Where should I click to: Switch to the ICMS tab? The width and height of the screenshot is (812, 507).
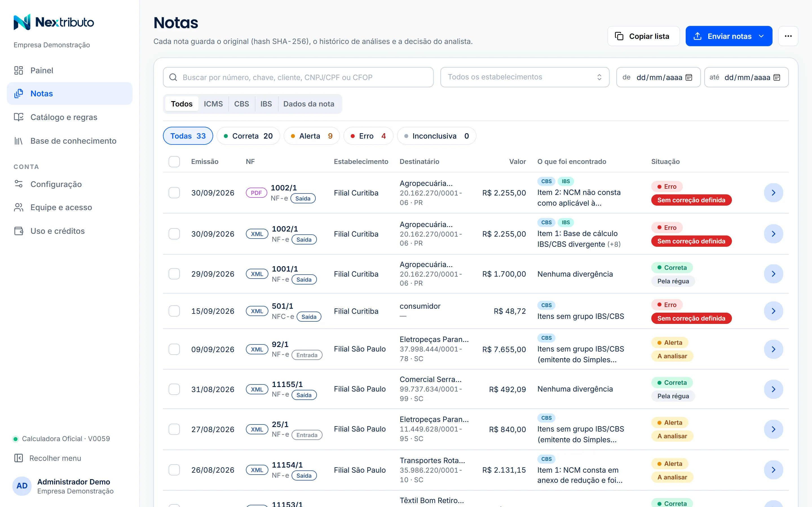[x=213, y=104]
